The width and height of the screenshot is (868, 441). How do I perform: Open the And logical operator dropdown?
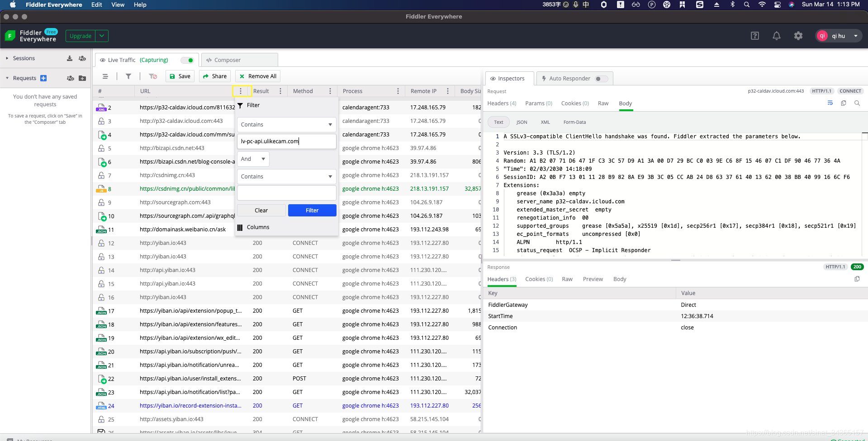[x=253, y=159]
